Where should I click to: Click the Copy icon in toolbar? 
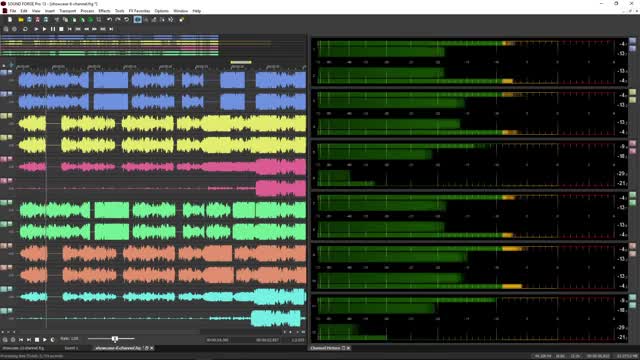click(65, 20)
